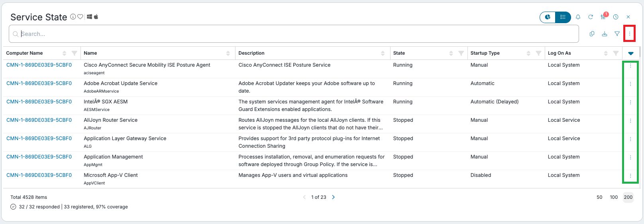644x224 pixels.
Task: Close the Service State panel
Action: [x=628, y=17]
